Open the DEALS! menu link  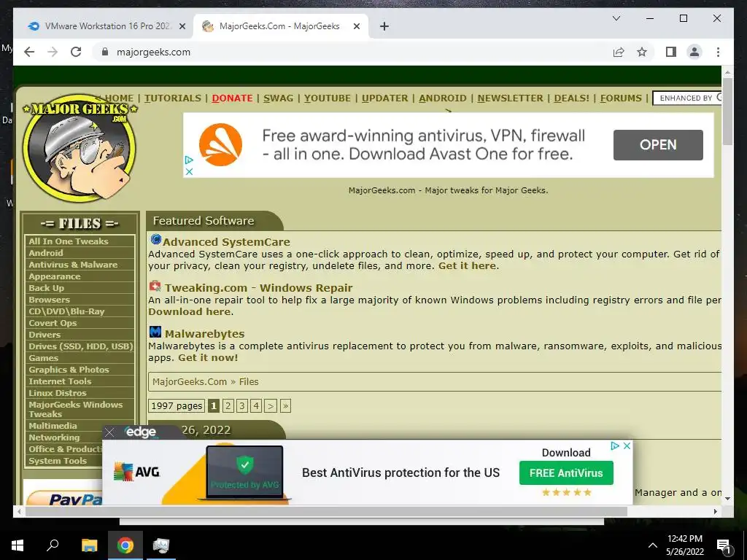click(572, 98)
